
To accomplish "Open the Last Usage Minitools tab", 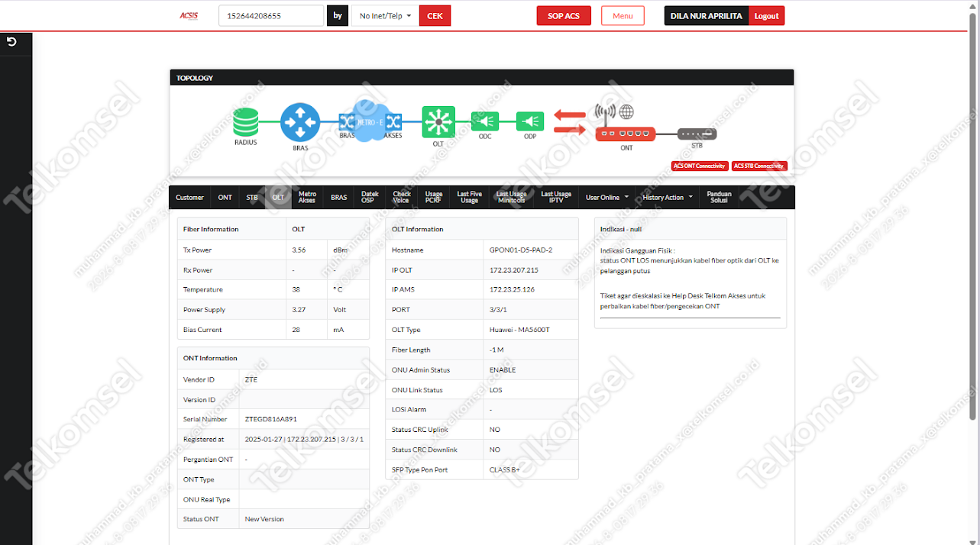I will point(511,197).
